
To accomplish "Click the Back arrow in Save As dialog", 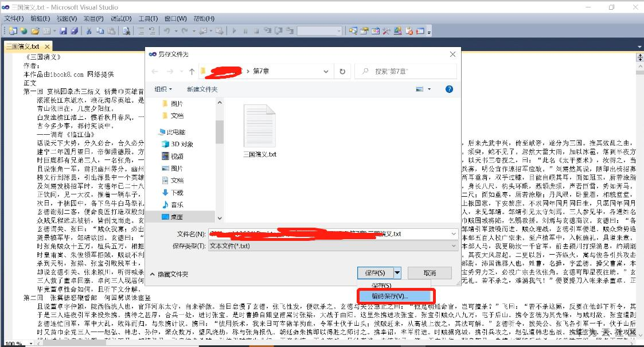I will (155, 72).
